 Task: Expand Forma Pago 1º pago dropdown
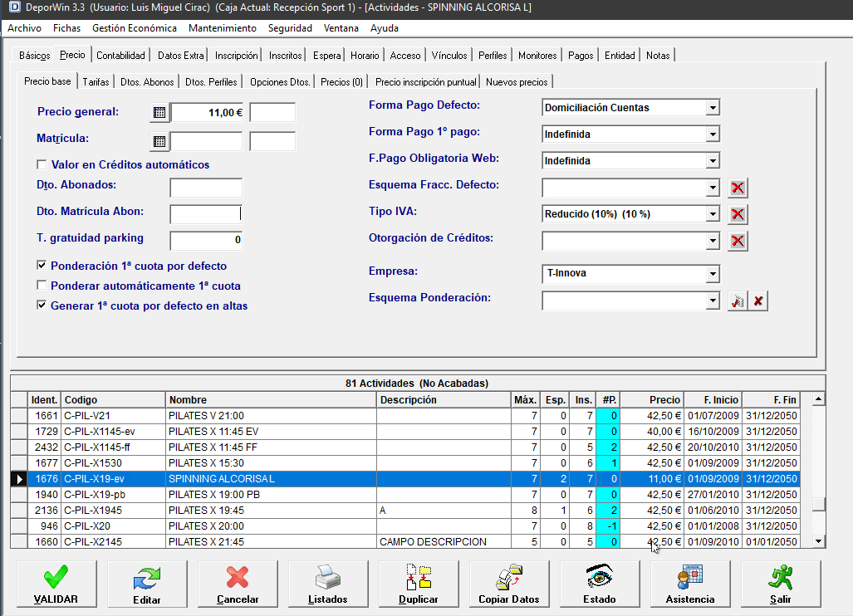[x=713, y=134]
